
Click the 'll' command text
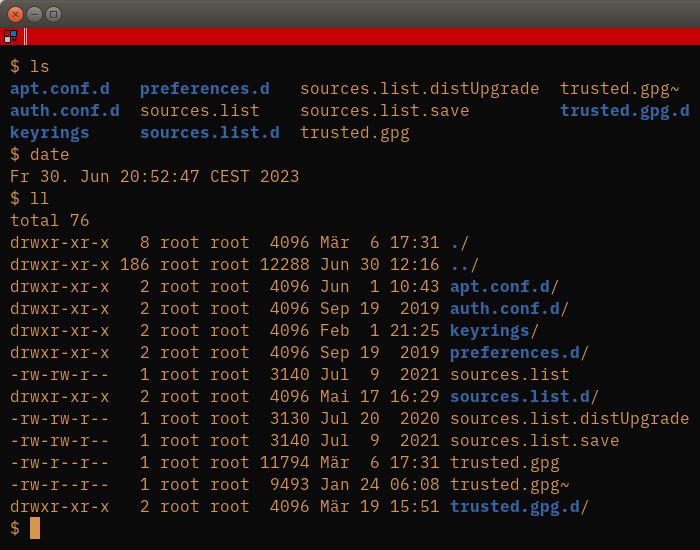(40, 198)
